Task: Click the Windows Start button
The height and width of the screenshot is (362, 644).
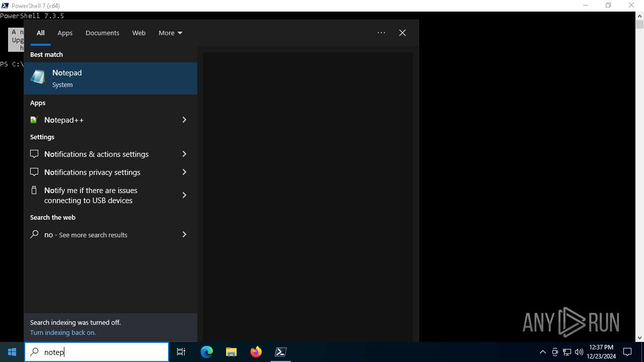Action: [x=12, y=352]
